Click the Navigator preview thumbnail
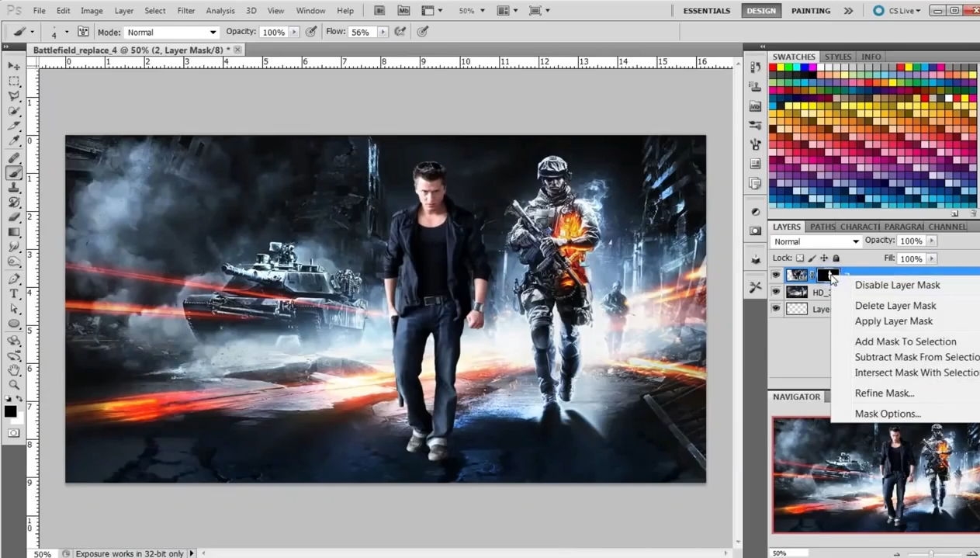The width and height of the screenshot is (980, 558). (876, 475)
